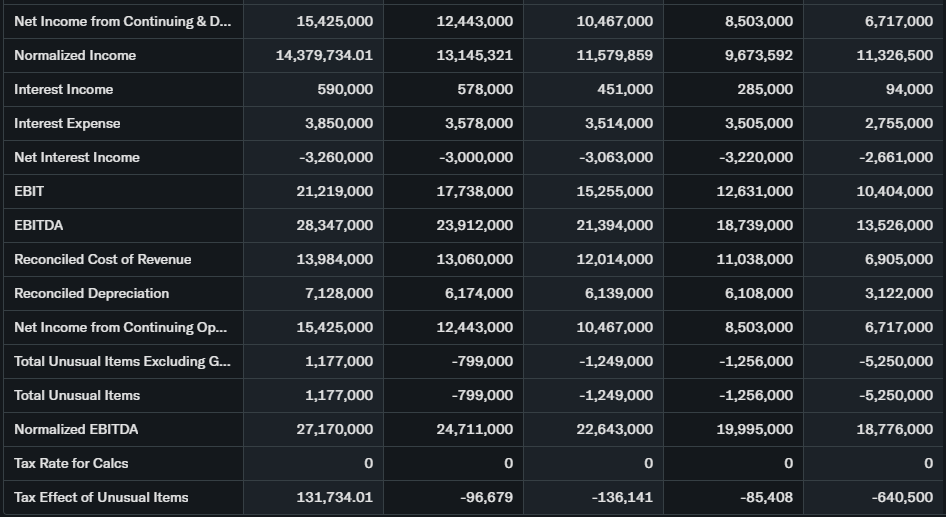The width and height of the screenshot is (946, 517).
Task: Click the "Tax Rate for Calcs" label
Action: coord(71,463)
